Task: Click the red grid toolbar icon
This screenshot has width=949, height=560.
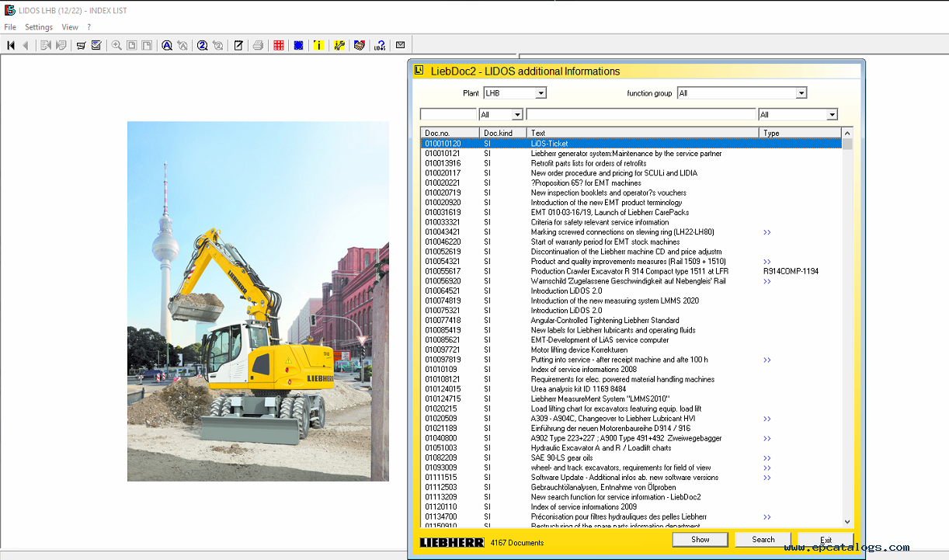Action: coord(278,45)
